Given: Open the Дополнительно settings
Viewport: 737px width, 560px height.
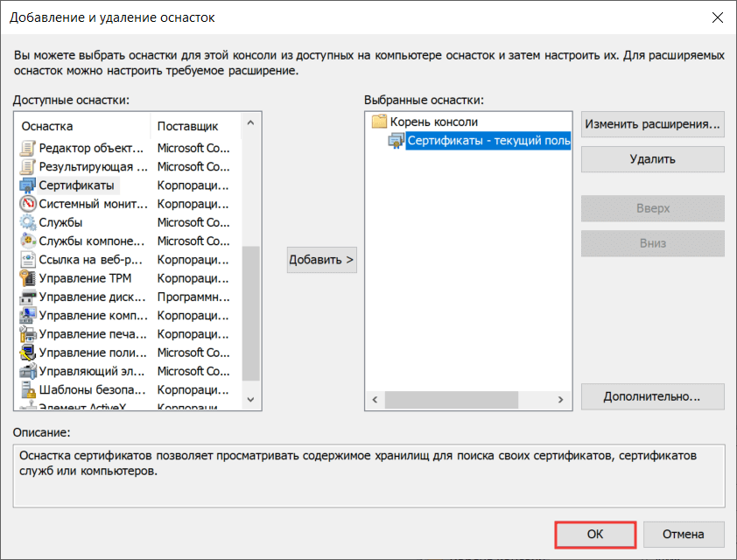Looking at the screenshot, I should [x=652, y=396].
